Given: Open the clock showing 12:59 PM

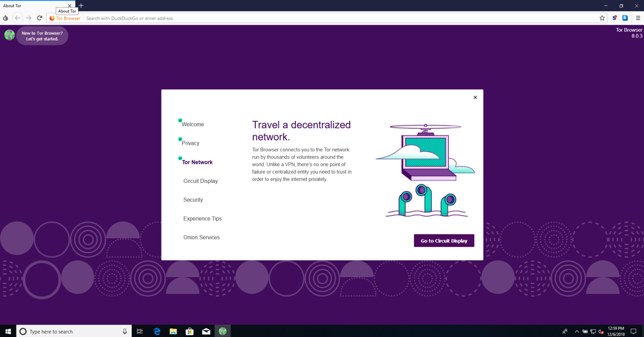Looking at the screenshot, I should click(x=616, y=331).
